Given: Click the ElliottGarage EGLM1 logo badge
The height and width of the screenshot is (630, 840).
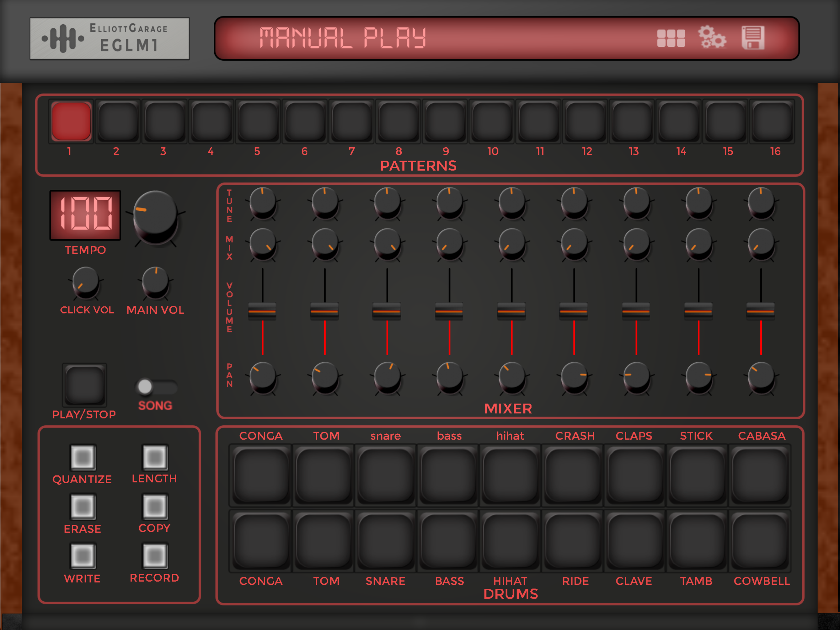Looking at the screenshot, I should (109, 38).
